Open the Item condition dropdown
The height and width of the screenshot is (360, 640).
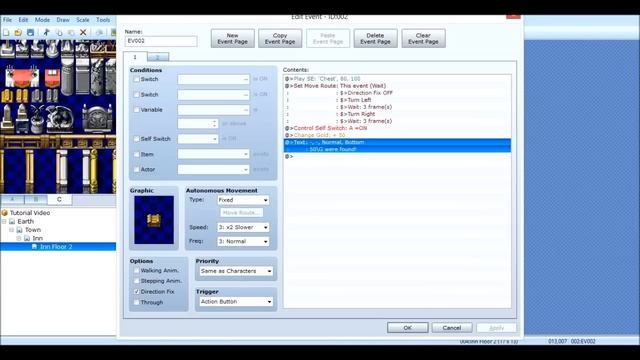click(213, 154)
